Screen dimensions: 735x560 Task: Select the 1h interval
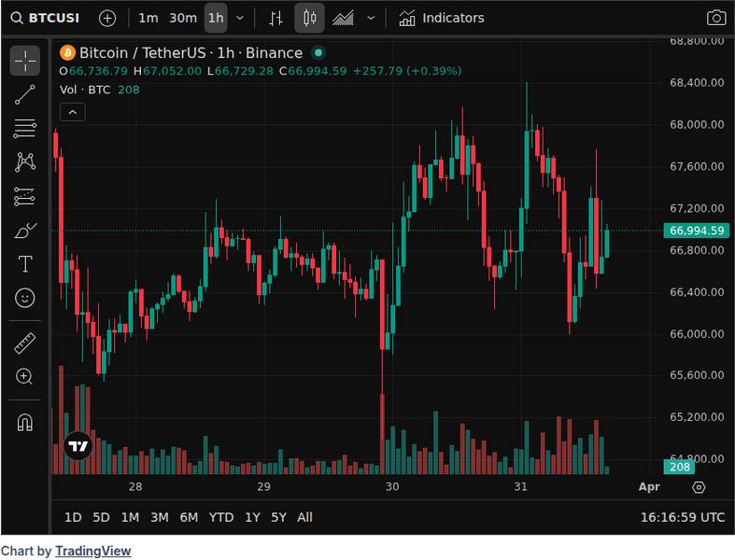(216, 19)
